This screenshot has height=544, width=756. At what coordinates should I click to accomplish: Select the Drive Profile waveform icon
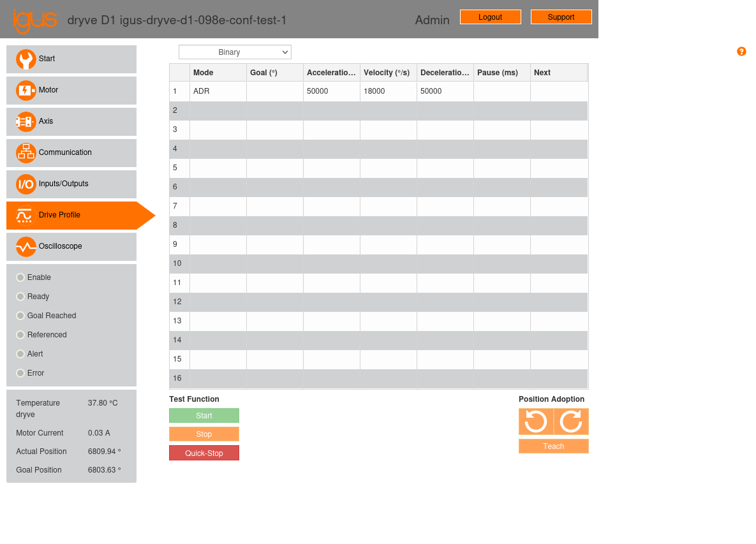click(x=24, y=216)
